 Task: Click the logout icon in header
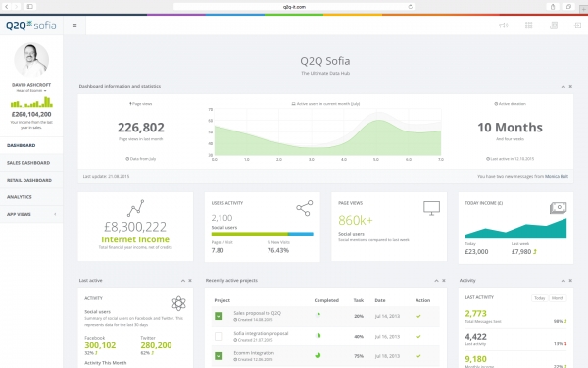click(x=578, y=26)
